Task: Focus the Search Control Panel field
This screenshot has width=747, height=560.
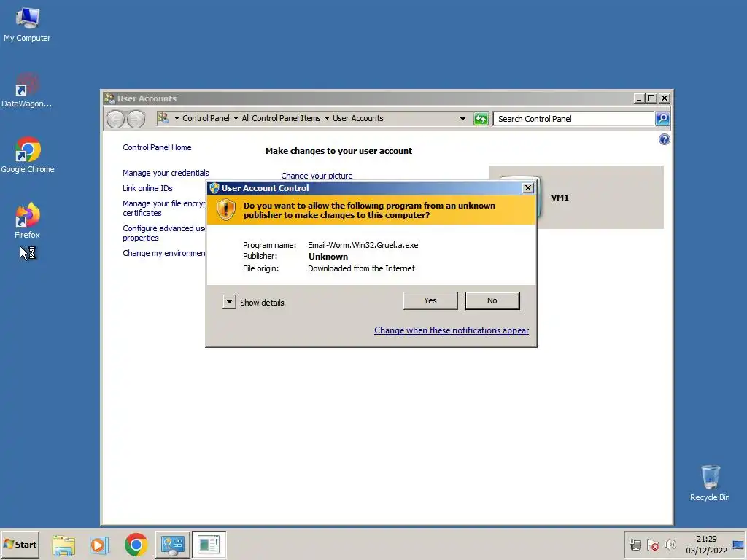Action: 573,119
